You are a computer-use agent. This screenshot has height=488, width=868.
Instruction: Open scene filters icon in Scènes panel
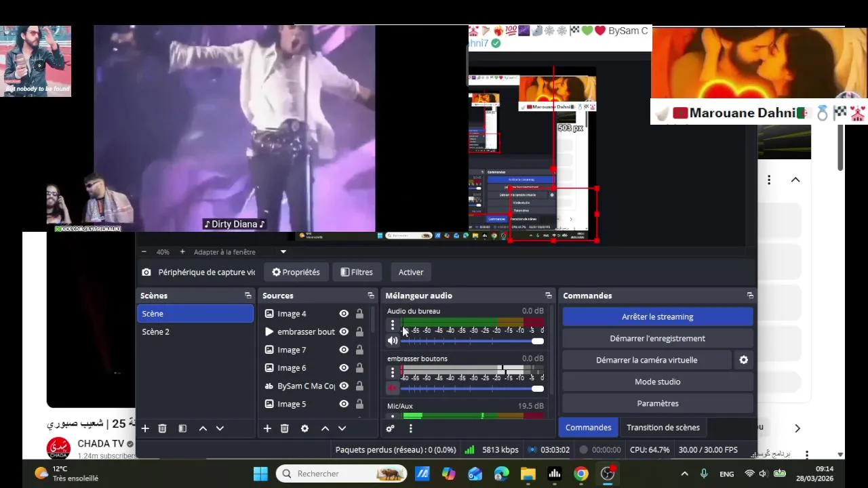coord(182,428)
